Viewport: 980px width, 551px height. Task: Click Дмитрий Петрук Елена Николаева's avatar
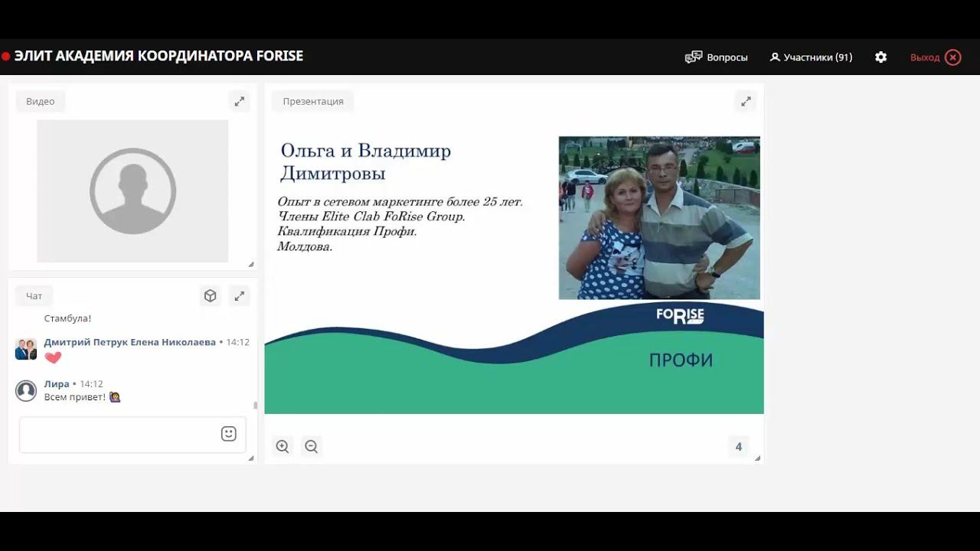pos(26,349)
